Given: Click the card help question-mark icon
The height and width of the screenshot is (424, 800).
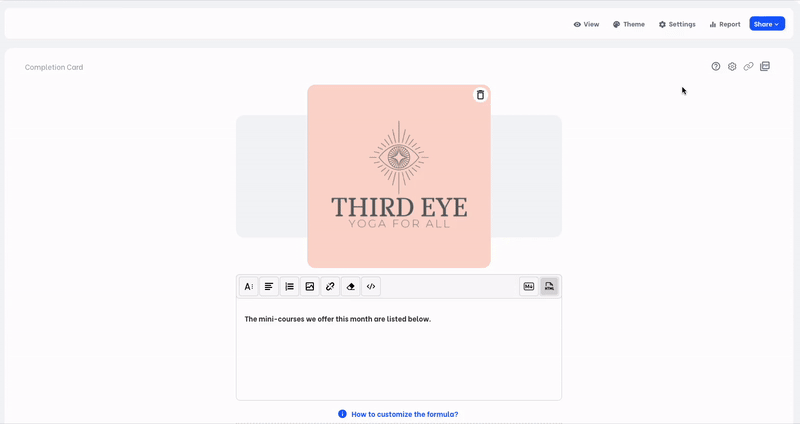Looking at the screenshot, I should (x=716, y=66).
